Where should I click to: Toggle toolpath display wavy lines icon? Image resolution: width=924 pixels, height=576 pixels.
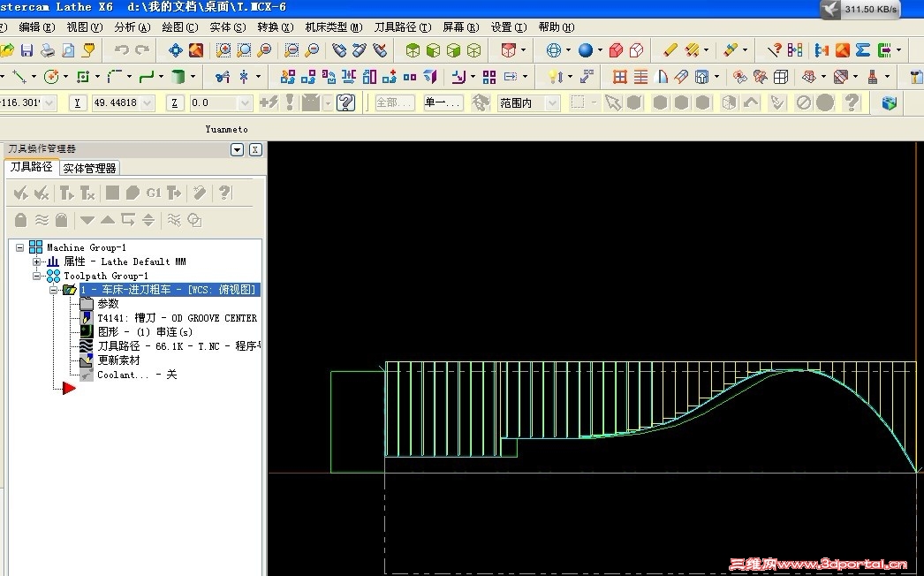pos(42,219)
